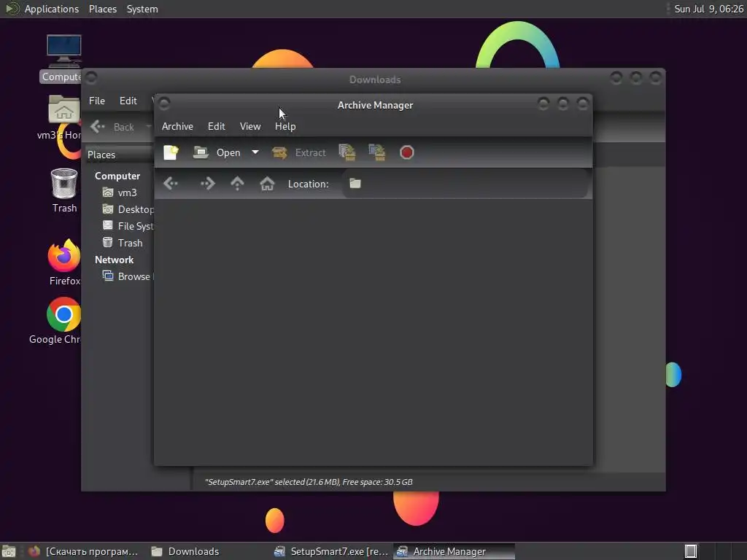Image resolution: width=747 pixels, height=560 pixels.
Task: Go forward using Archive Manager forward arrow
Action: (208, 183)
